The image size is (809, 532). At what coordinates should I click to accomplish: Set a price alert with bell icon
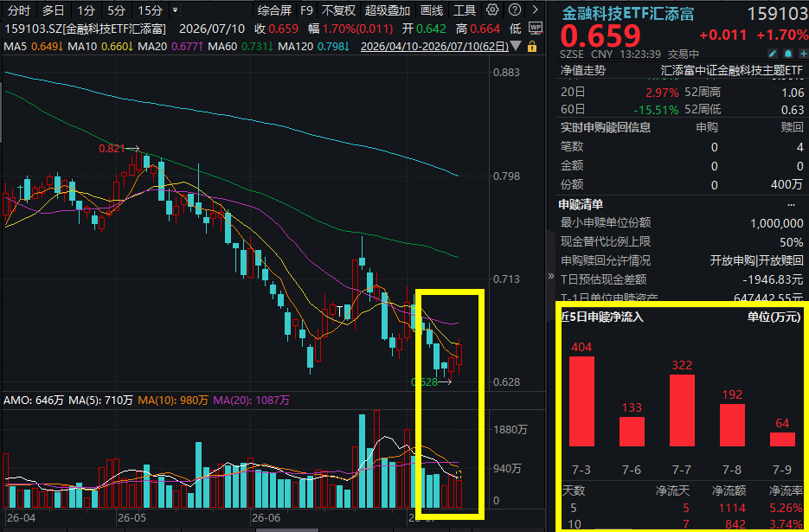[x=788, y=54]
